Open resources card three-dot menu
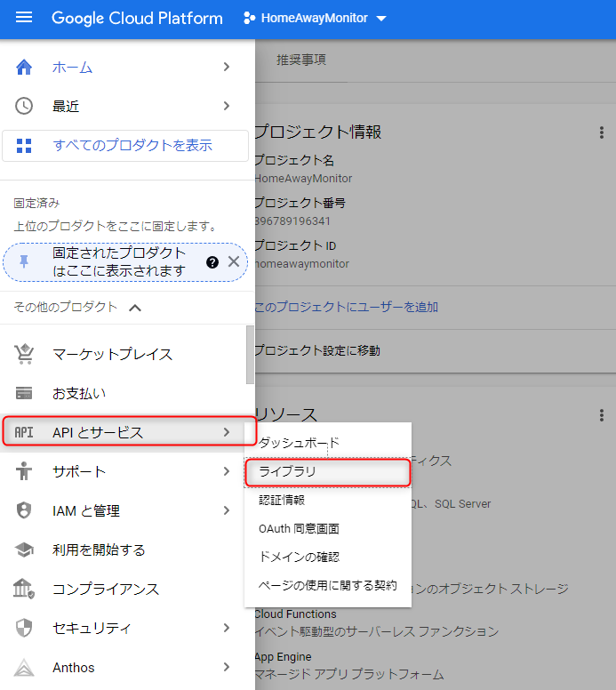This screenshot has height=690, width=616. pos(602,415)
